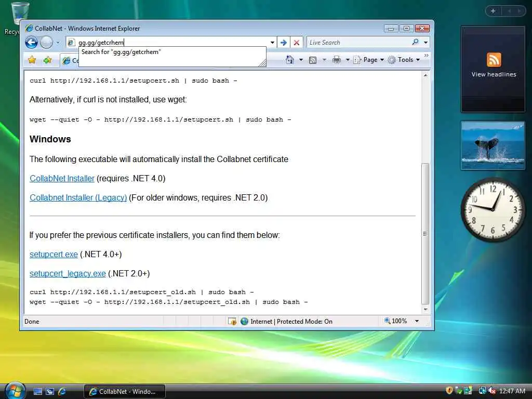Click the security shield tray icon
The width and height of the screenshot is (532, 399).
pyautogui.click(x=449, y=391)
